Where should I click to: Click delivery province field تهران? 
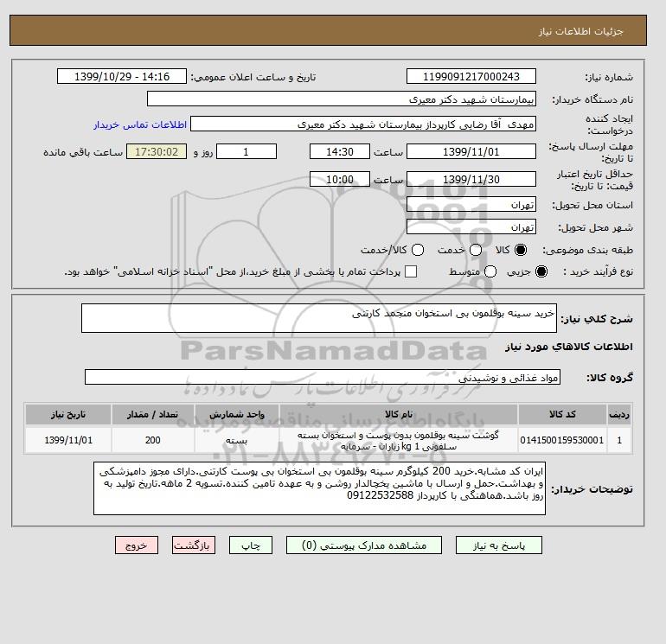[x=471, y=205]
